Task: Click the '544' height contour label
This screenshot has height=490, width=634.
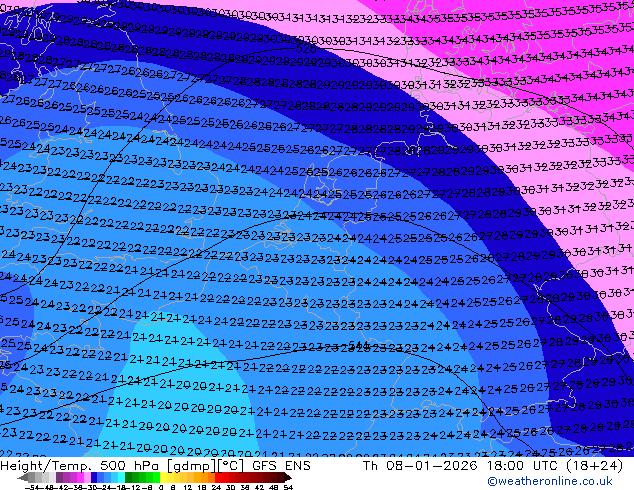Action: (358, 345)
